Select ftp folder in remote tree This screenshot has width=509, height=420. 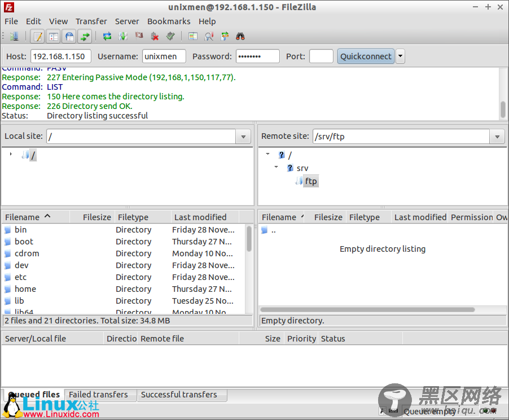pos(311,181)
